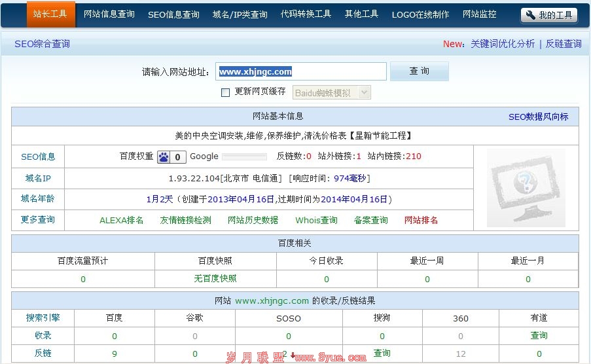Screen dimensions: 591x364
Task: Click the wrench icon in 我的工具
Action: click(x=531, y=15)
